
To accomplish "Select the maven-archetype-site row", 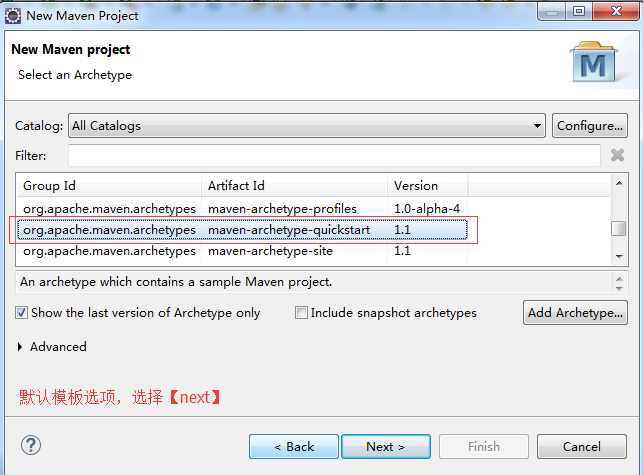I will [x=242, y=251].
